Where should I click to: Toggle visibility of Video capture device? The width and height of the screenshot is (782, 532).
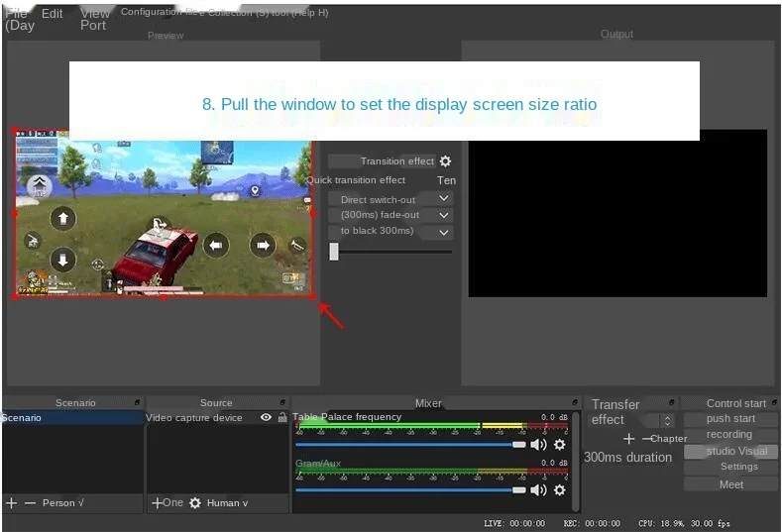point(266,417)
